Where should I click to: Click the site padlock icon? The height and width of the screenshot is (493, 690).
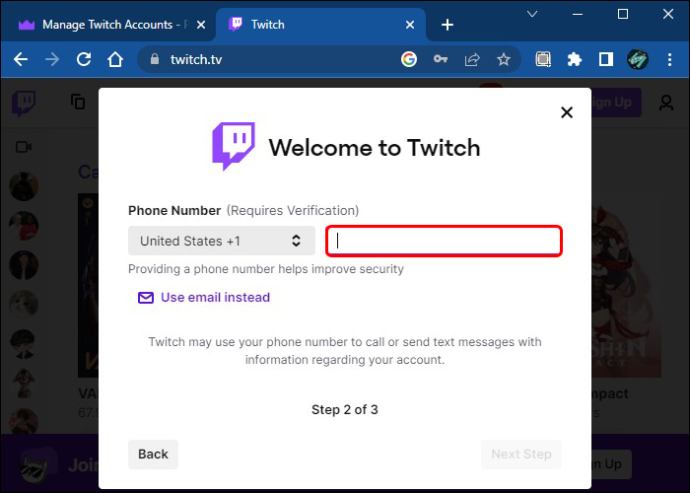[154, 59]
